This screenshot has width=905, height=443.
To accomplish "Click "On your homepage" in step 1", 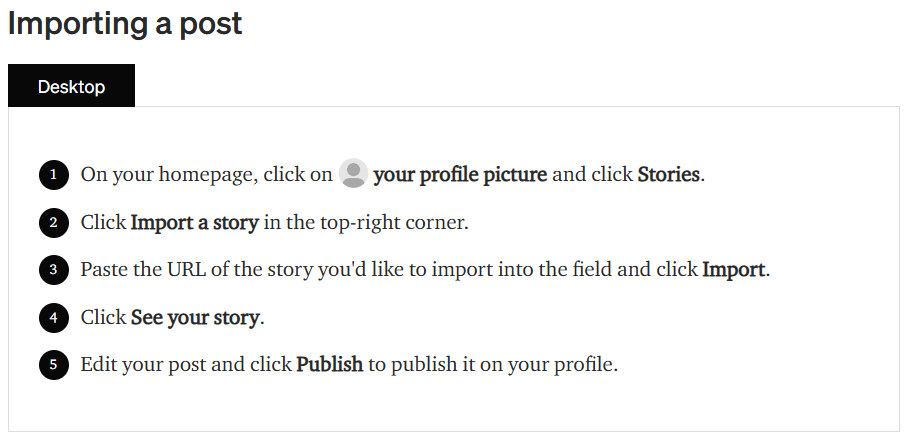I will (x=166, y=175).
